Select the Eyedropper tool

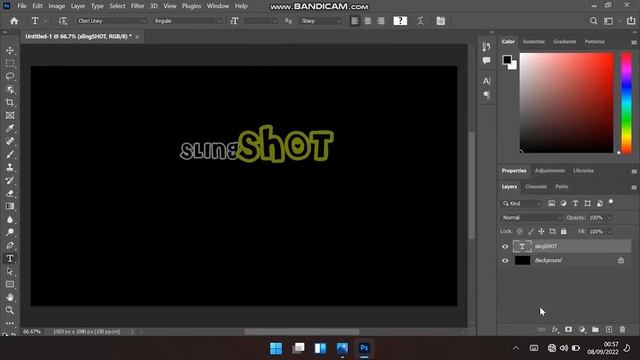(10, 128)
